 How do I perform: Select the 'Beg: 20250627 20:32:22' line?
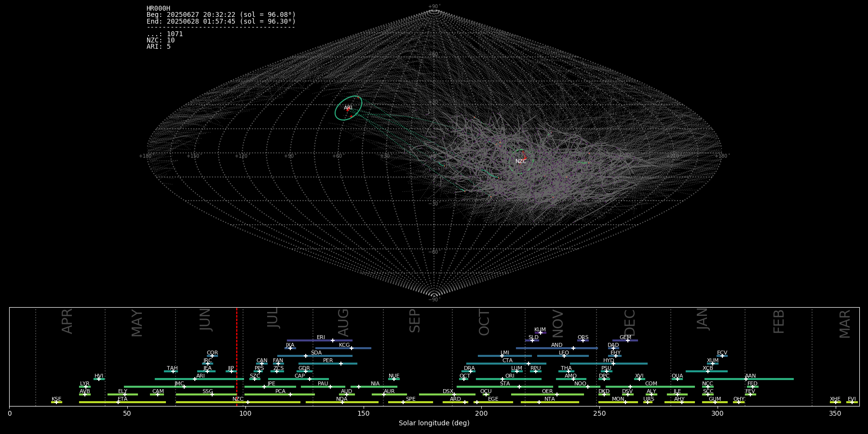pos(221,15)
